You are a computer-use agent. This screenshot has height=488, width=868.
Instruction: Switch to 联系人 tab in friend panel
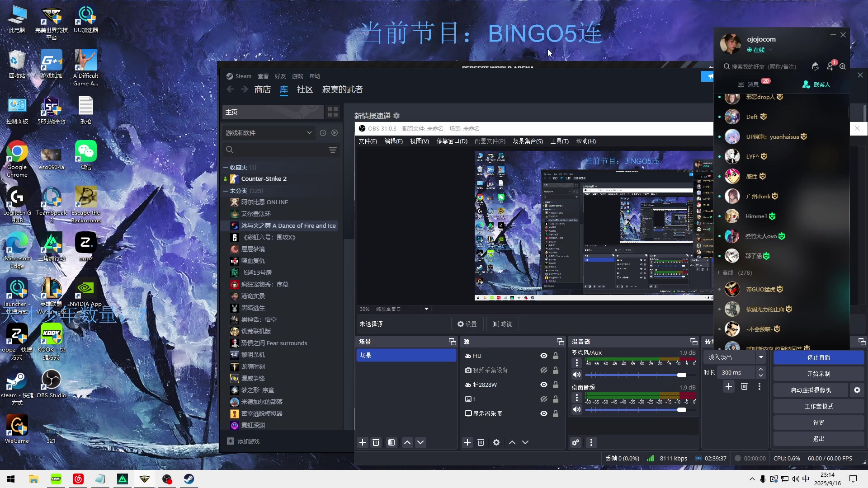pos(816,84)
